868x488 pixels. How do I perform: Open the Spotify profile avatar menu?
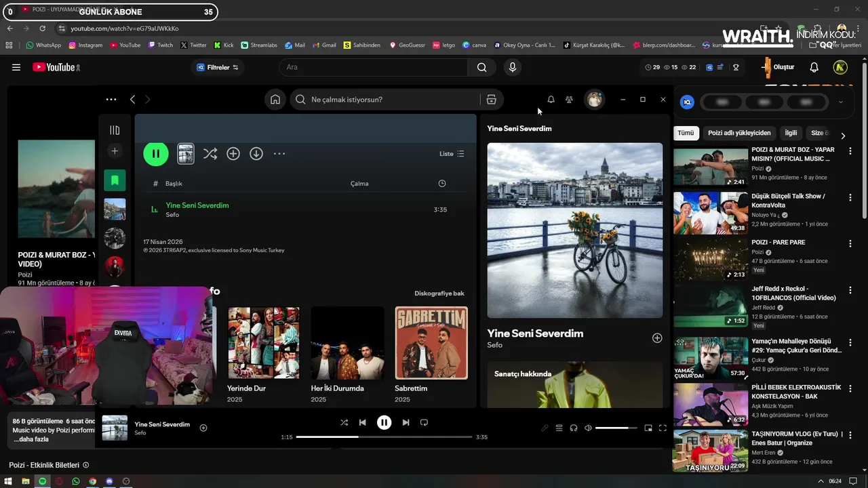(x=595, y=100)
